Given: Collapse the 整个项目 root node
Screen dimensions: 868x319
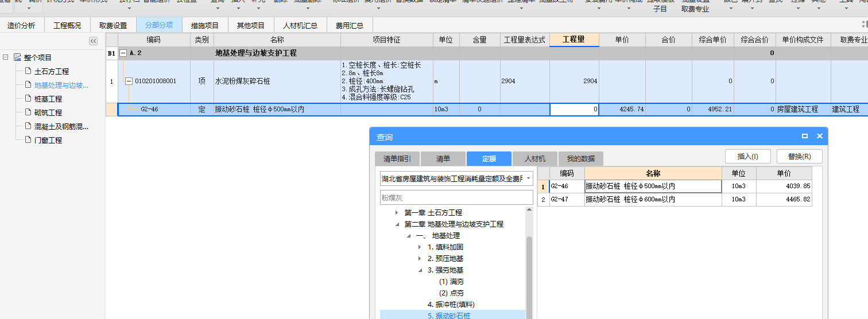Looking at the screenshot, I should (x=6, y=57).
